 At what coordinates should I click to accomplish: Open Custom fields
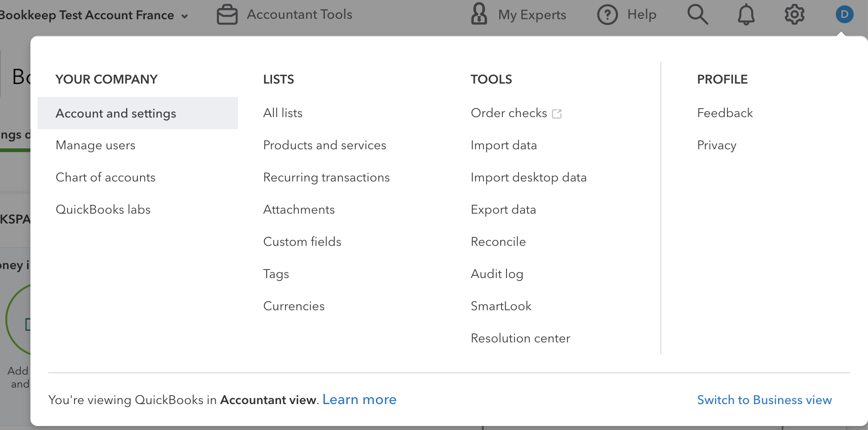click(x=302, y=242)
